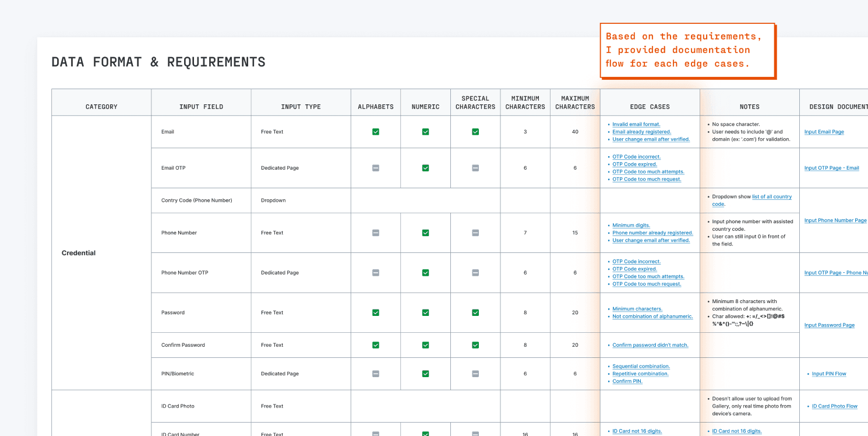Select the minimum characters value '3'
868x436 pixels.
525,132
